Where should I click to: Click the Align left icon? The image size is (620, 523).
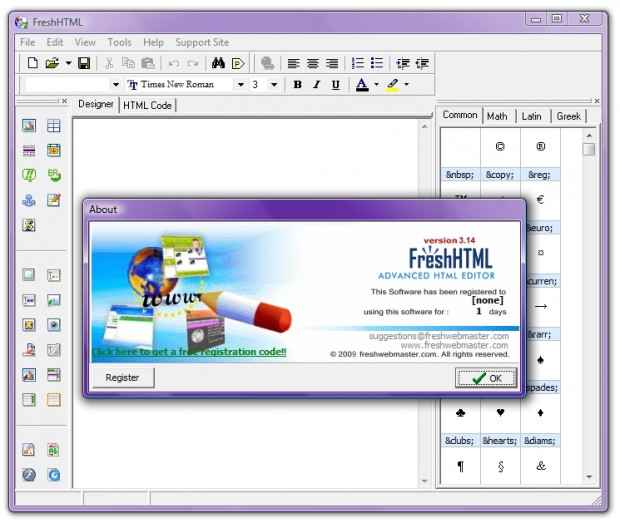(x=293, y=63)
